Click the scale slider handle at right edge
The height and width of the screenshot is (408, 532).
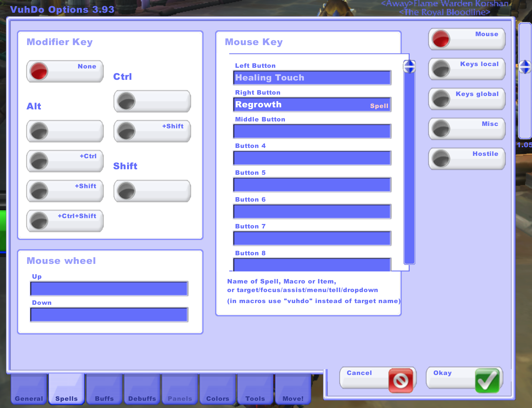pyautogui.click(x=525, y=67)
